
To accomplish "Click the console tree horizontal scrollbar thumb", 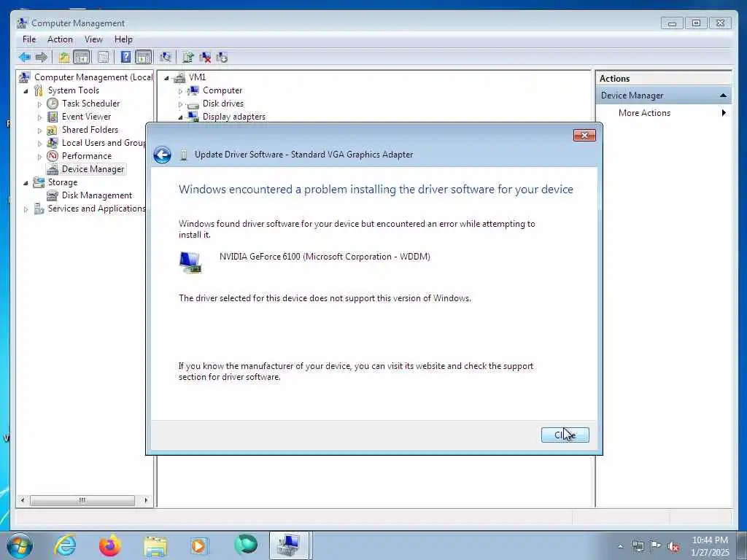I will (82, 500).
